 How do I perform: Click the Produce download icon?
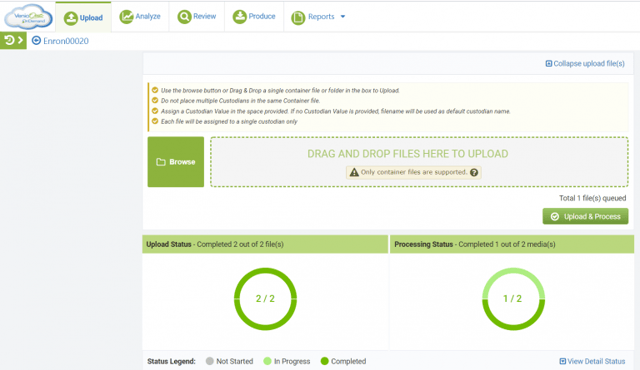click(240, 17)
